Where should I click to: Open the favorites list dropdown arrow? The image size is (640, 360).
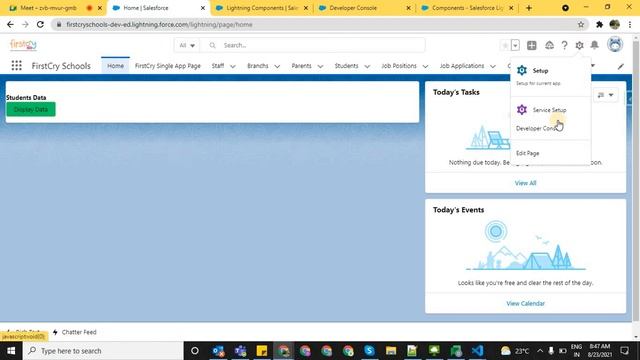(x=515, y=45)
